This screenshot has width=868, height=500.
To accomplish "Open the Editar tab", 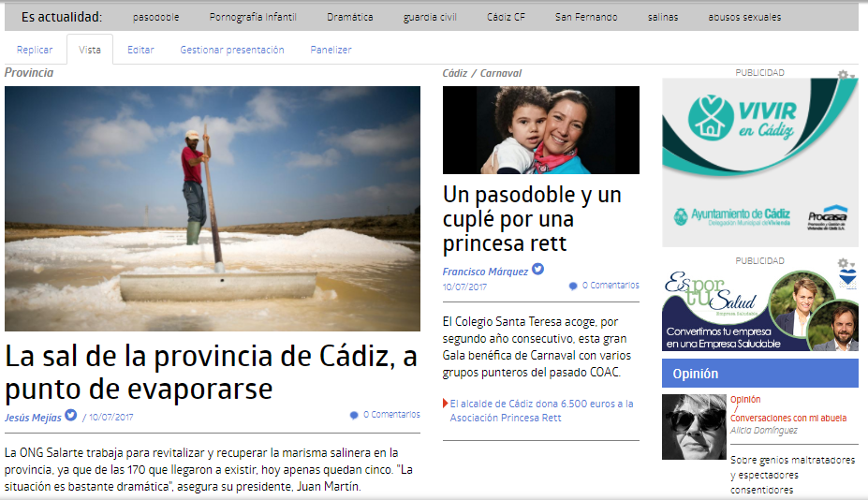I will pos(140,50).
